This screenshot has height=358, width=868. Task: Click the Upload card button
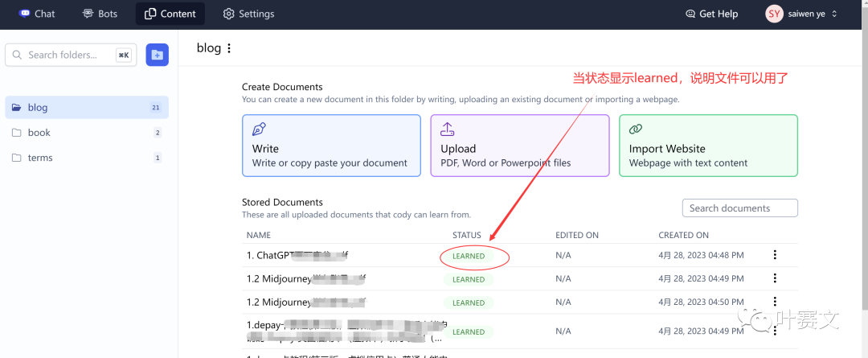[519, 146]
